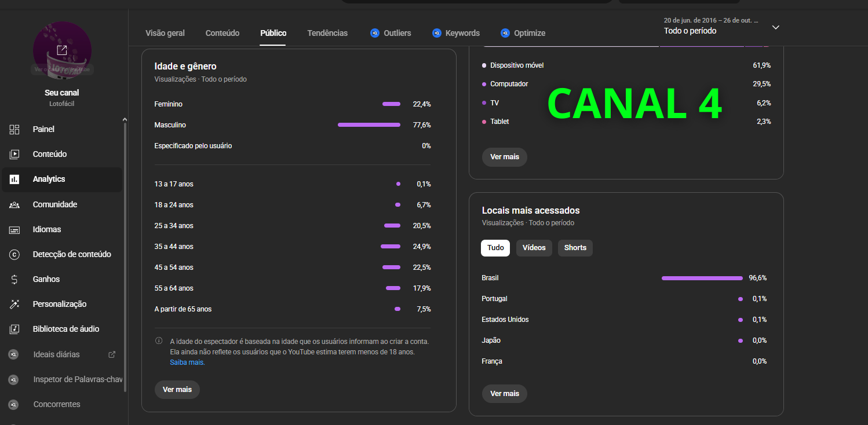Click the Conteúdo video icon in sidebar
Screen dimensions: 868x425
pos(14,154)
